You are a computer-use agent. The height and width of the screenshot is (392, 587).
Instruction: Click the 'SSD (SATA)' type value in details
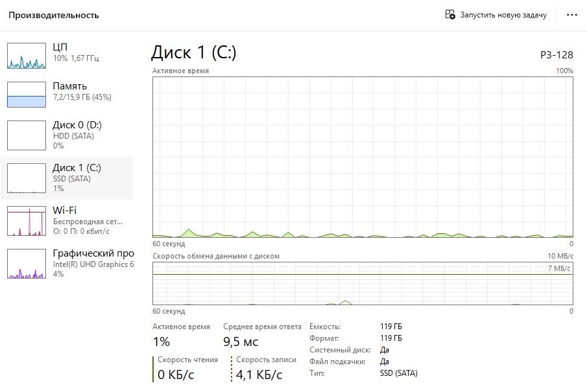click(x=399, y=373)
